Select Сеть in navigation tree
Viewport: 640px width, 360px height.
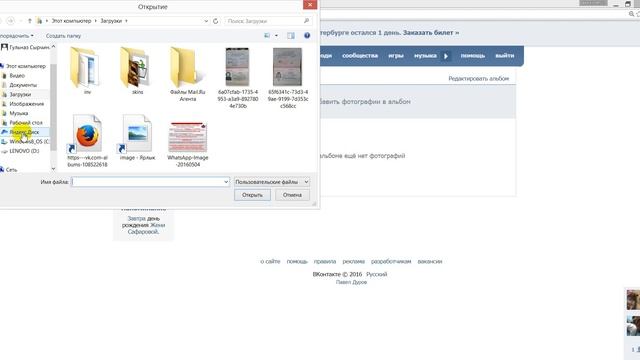point(11,169)
